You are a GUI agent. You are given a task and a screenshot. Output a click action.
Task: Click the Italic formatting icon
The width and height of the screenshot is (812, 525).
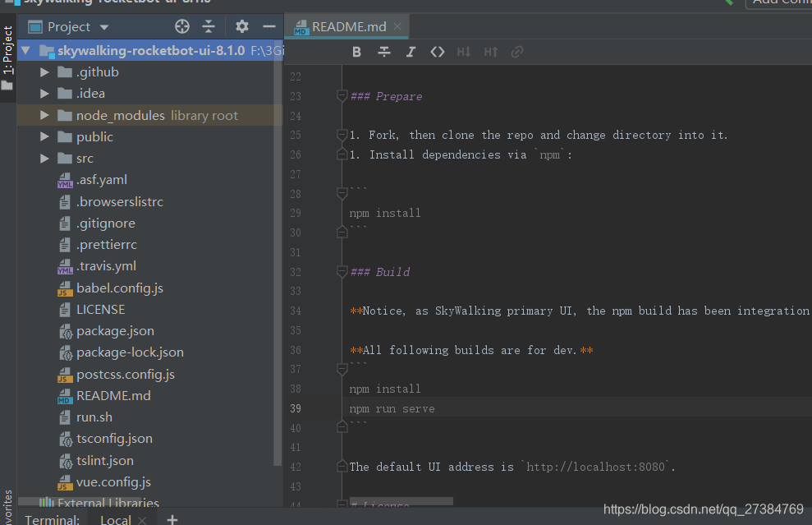coord(411,52)
